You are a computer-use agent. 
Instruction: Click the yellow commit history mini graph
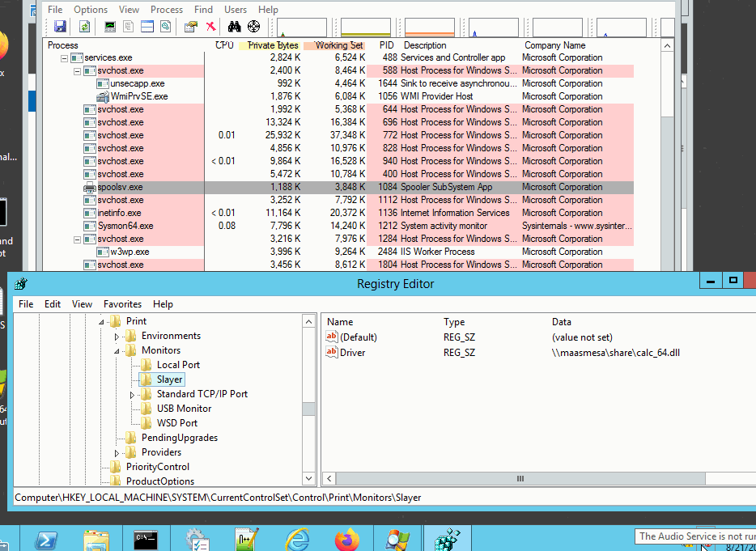366,27
